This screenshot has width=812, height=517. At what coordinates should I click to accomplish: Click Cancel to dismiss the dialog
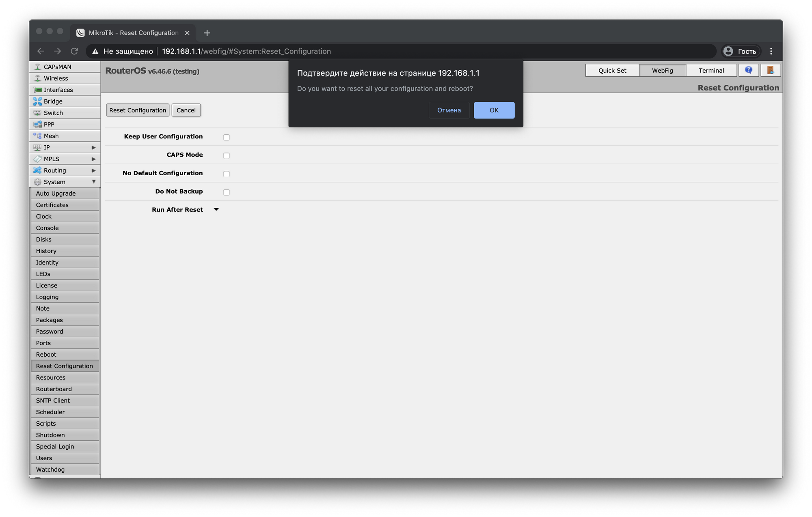click(x=449, y=110)
